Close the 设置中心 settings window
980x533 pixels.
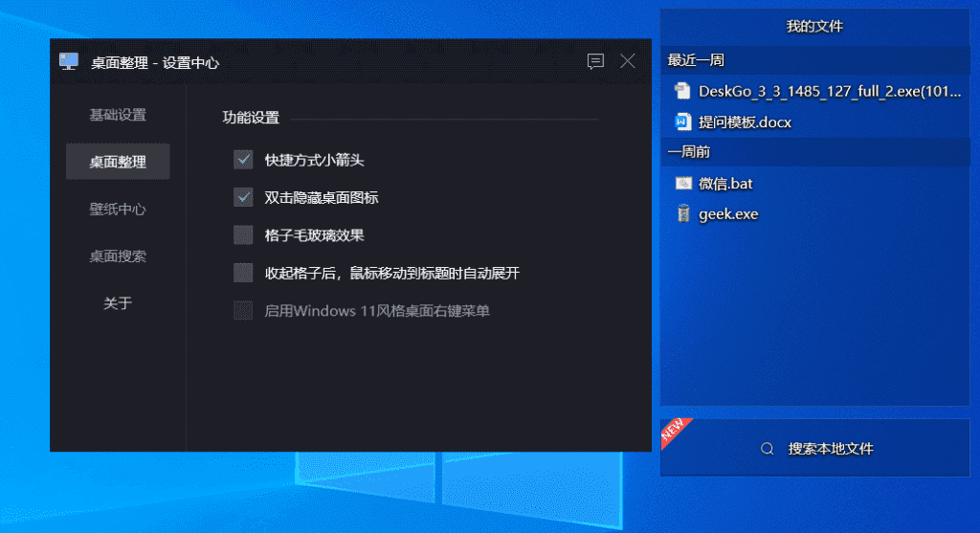coord(628,61)
